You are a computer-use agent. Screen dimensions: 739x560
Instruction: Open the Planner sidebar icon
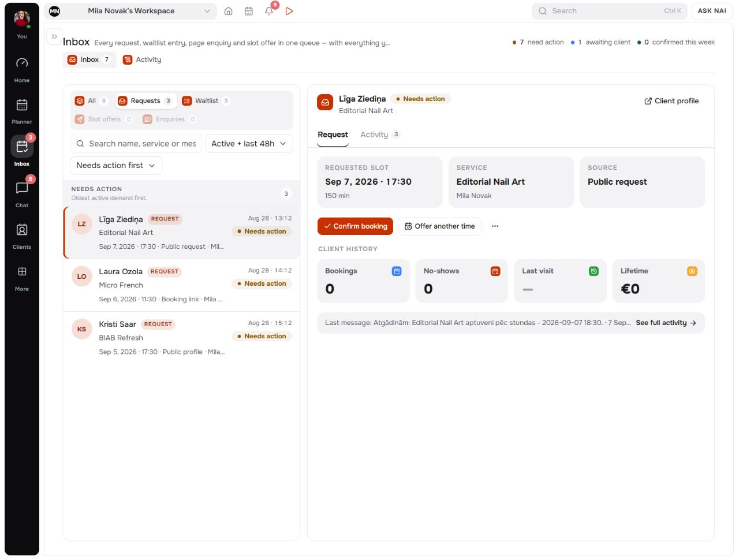point(22,111)
